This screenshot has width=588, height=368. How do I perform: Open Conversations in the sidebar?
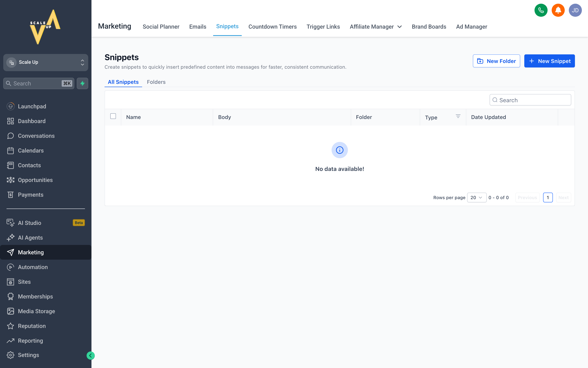(46, 136)
